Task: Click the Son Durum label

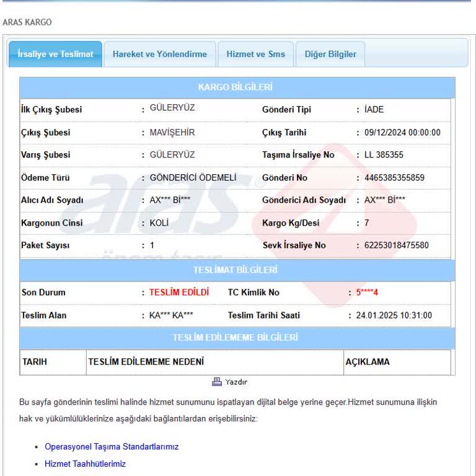Action: click(43, 293)
